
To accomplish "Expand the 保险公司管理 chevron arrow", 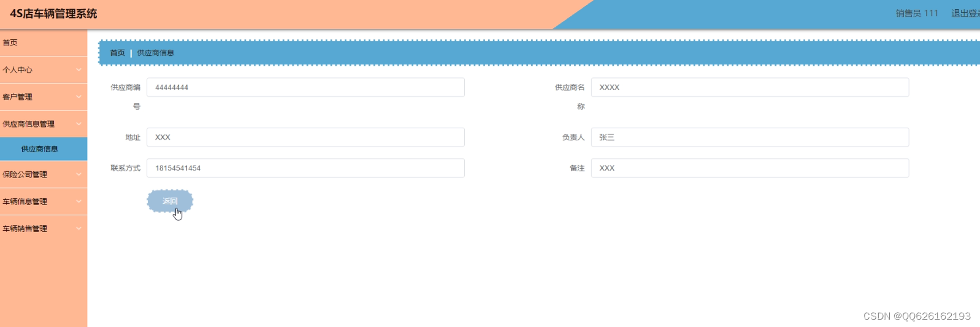I will coord(78,174).
